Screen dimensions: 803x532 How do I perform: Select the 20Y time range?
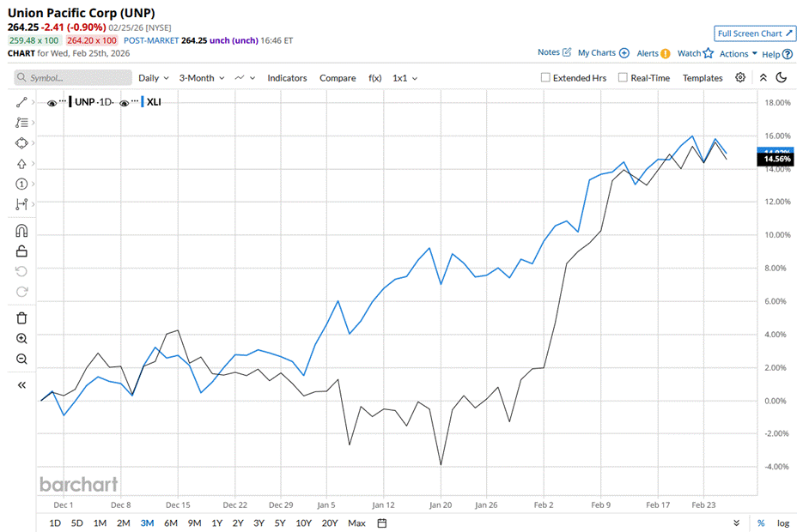point(330,523)
